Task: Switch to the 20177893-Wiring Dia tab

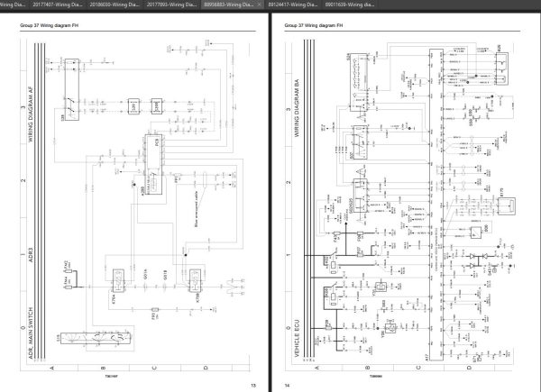Action: pyautogui.click(x=171, y=5)
